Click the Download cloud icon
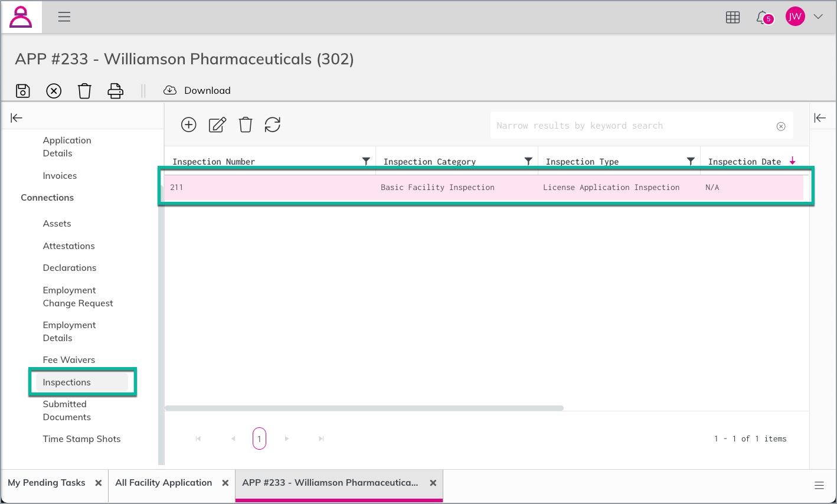This screenshot has height=504, width=837. 170,90
